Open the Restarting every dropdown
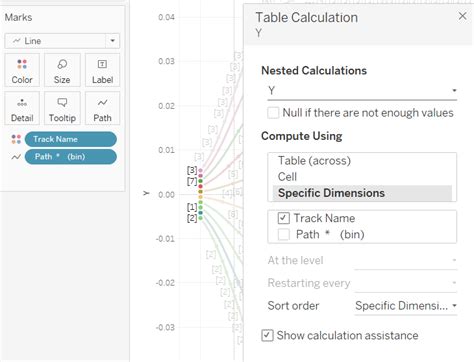This screenshot has height=362, width=474. [406, 283]
